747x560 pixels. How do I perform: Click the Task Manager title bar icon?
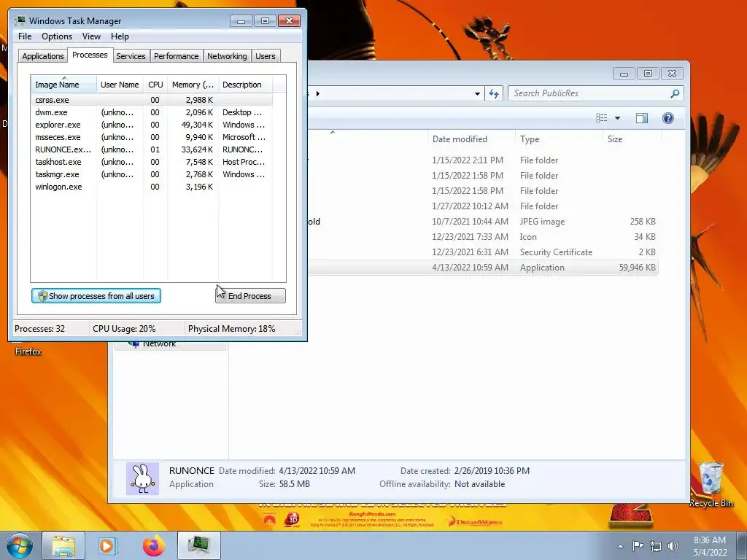20,20
